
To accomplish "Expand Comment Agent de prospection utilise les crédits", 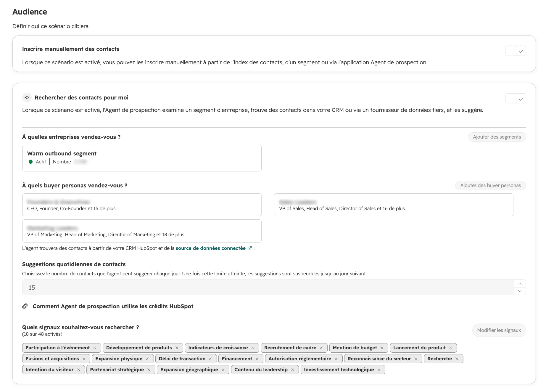I will [113, 306].
